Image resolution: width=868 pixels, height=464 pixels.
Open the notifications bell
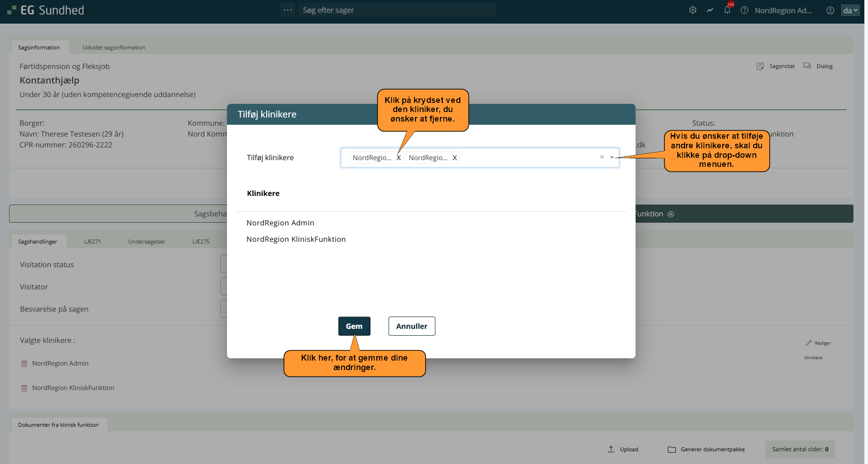pyautogui.click(x=727, y=10)
